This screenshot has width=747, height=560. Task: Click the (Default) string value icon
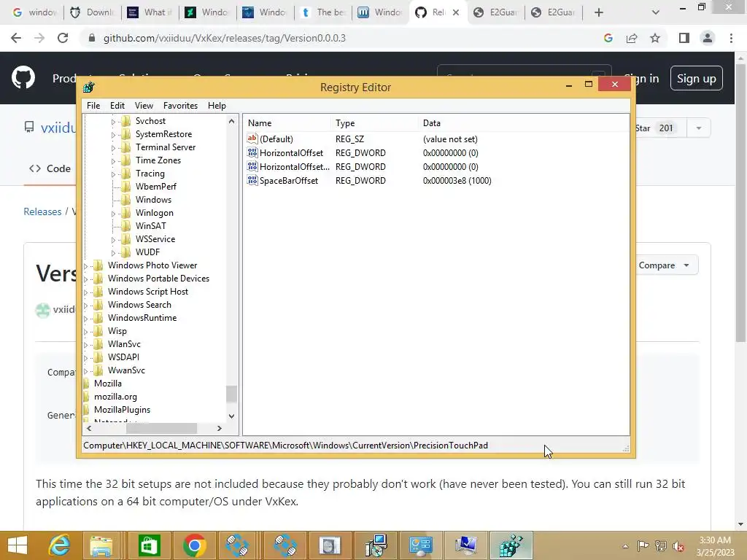click(252, 139)
